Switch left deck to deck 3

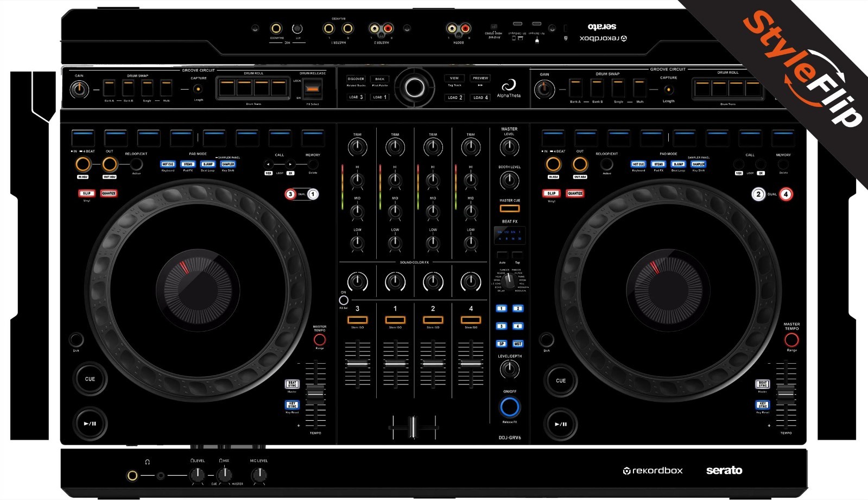[x=290, y=194]
